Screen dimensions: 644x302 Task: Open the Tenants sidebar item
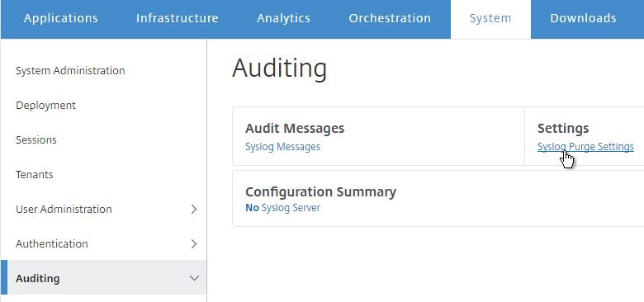[35, 174]
